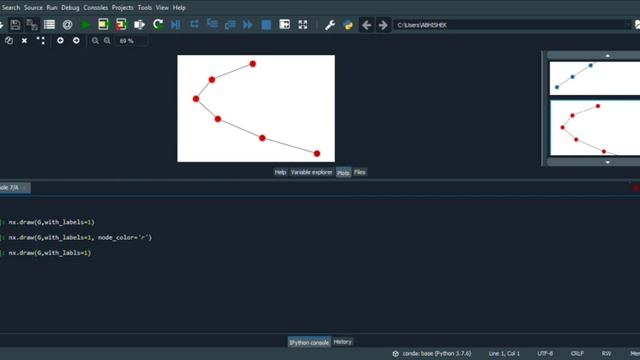
Task: Close the Console 7/A tab
Action: pyautogui.click(x=25, y=188)
